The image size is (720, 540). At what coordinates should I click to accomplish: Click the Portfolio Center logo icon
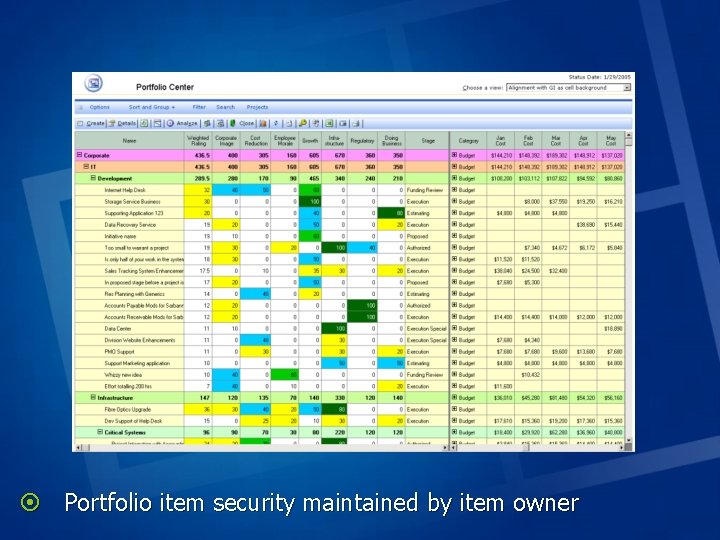(x=93, y=84)
